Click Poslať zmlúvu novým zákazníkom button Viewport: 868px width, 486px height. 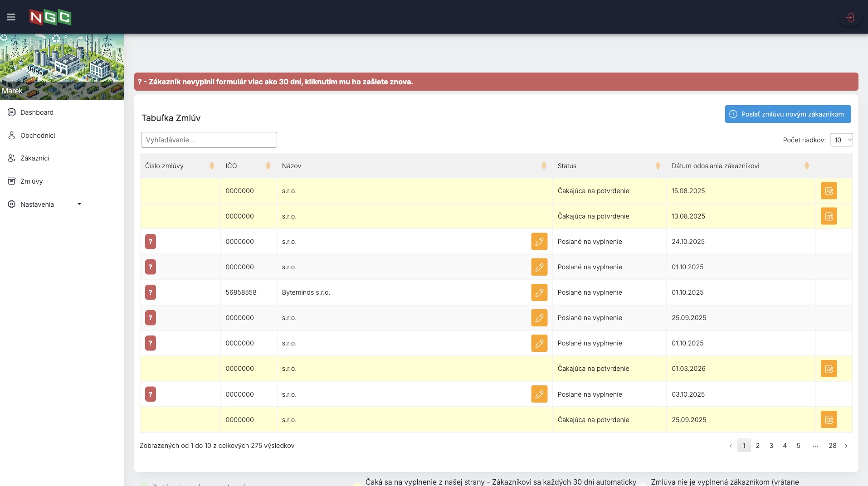click(x=788, y=114)
